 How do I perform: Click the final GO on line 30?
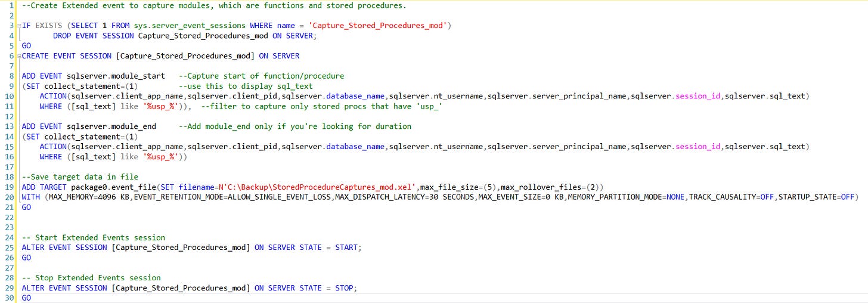(27, 298)
